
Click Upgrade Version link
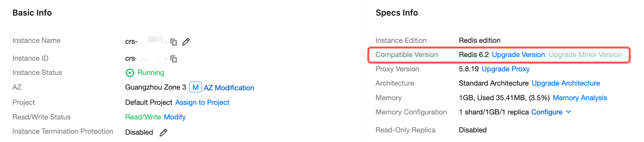[518, 55]
